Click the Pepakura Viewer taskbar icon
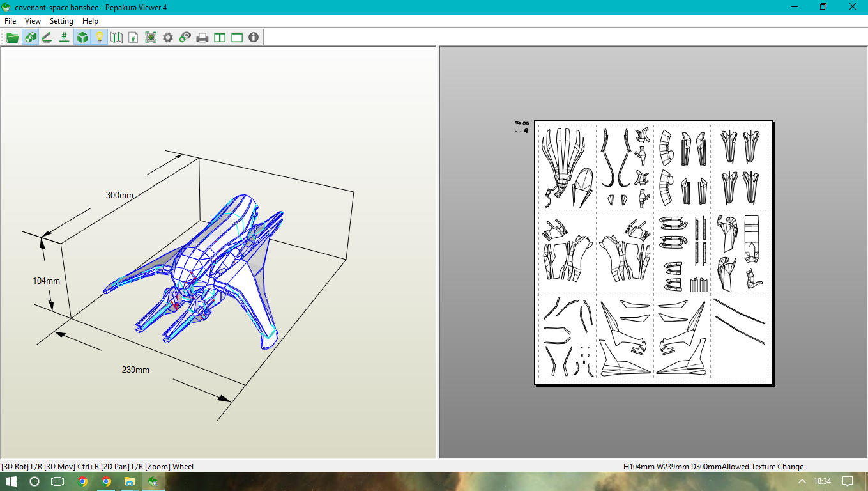This screenshot has width=868, height=491. click(153, 481)
